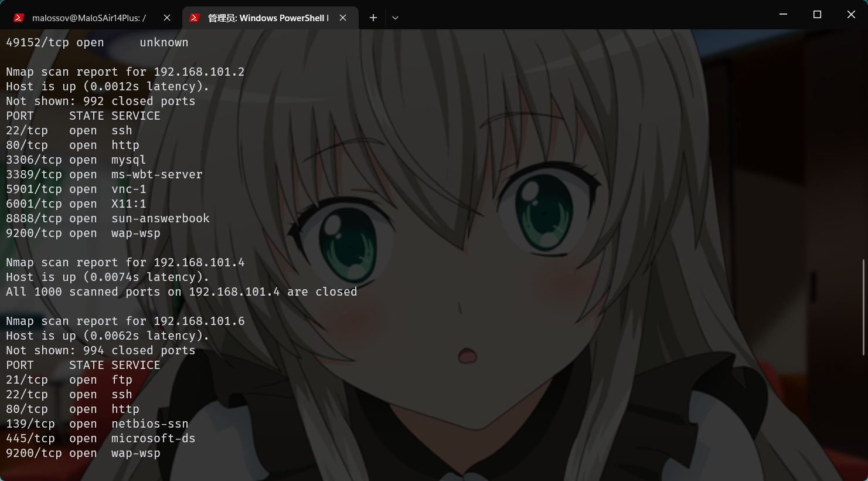This screenshot has width=868, height=481.
Task: Minimize the terminal window
Action: tap(783, 14)
